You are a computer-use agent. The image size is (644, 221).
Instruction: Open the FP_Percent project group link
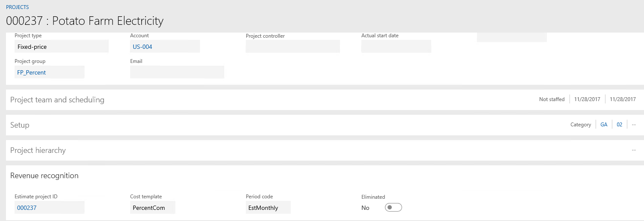coord(32,72)
